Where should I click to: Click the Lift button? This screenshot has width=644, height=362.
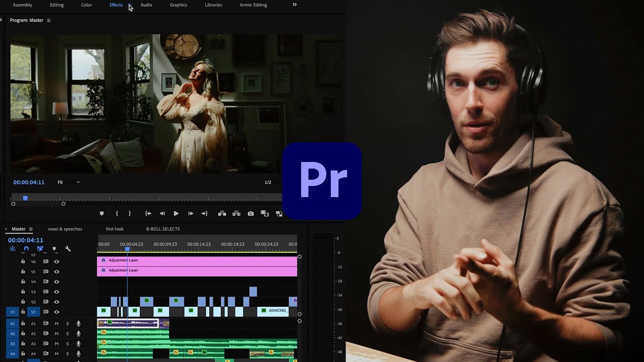point(222,214)
